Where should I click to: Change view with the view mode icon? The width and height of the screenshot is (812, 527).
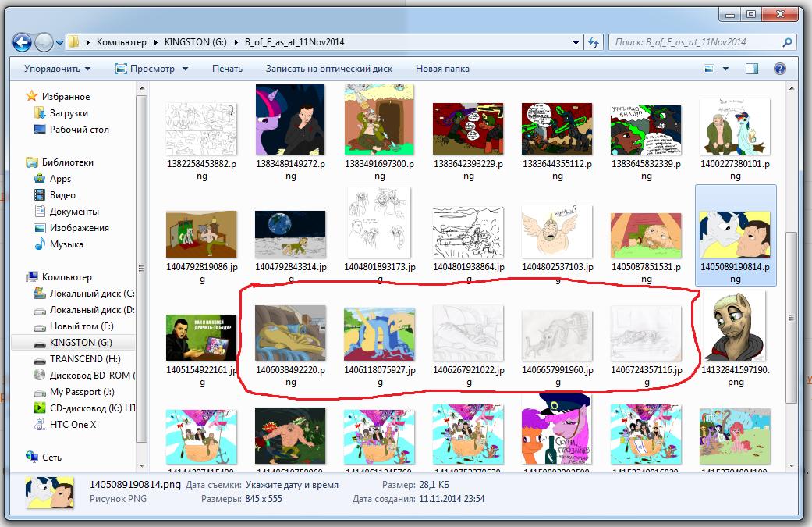709,69
